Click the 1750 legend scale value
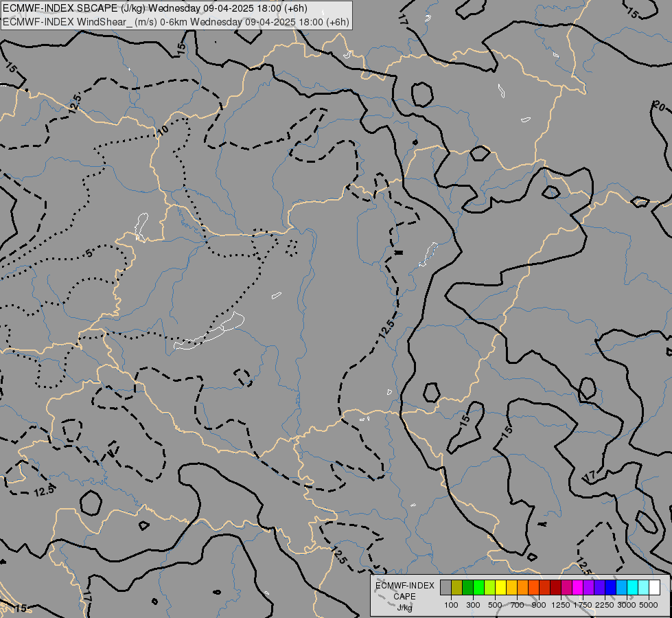672x618 pixels. (x=583, y=605)
